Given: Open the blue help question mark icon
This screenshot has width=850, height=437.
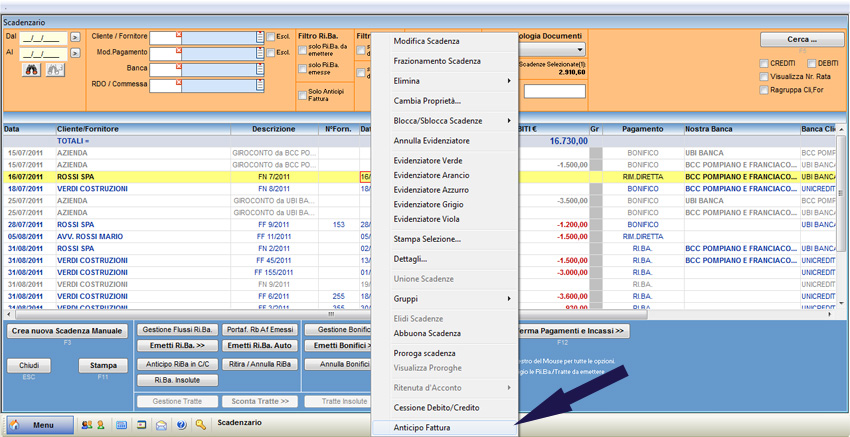Looking at the screenshot, I should pos(181,425).
